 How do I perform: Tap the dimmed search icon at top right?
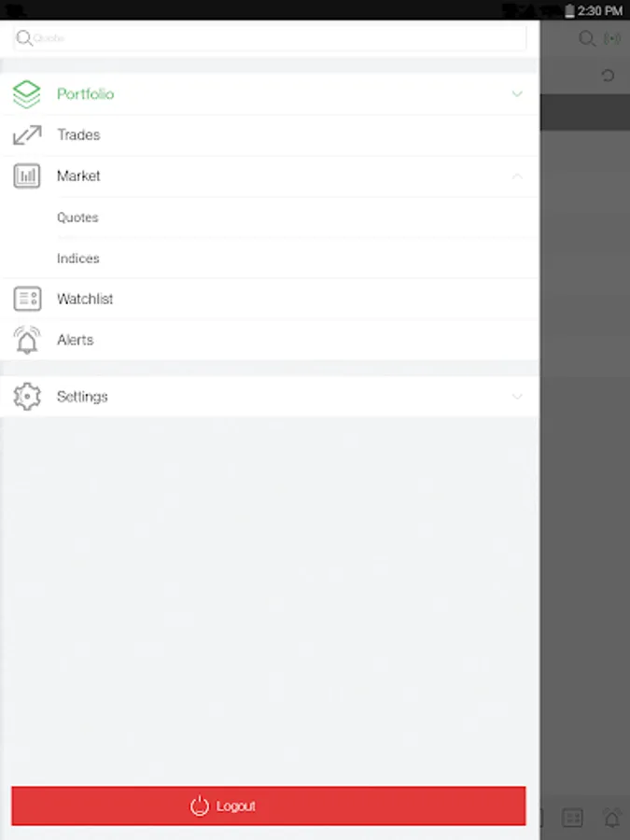coord(587,38)
